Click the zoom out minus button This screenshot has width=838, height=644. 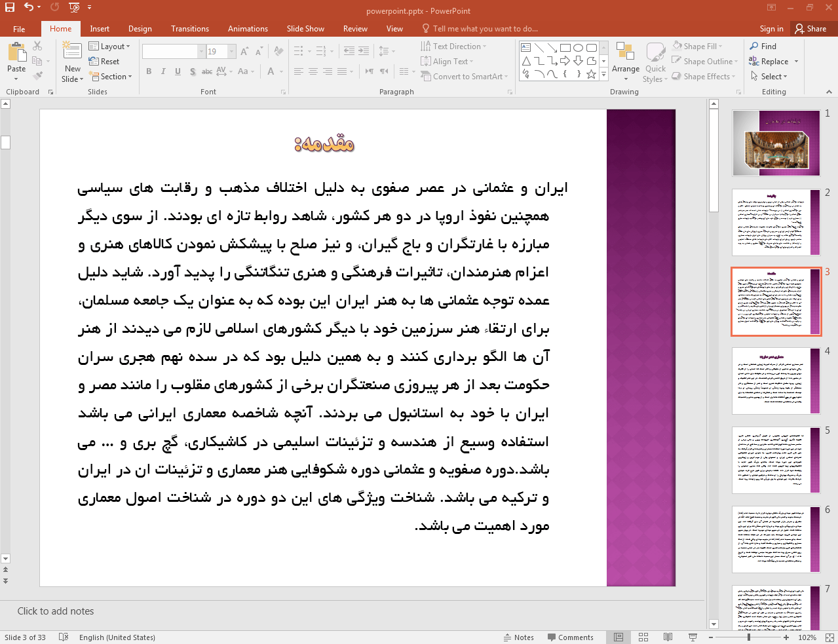[712, 637]
